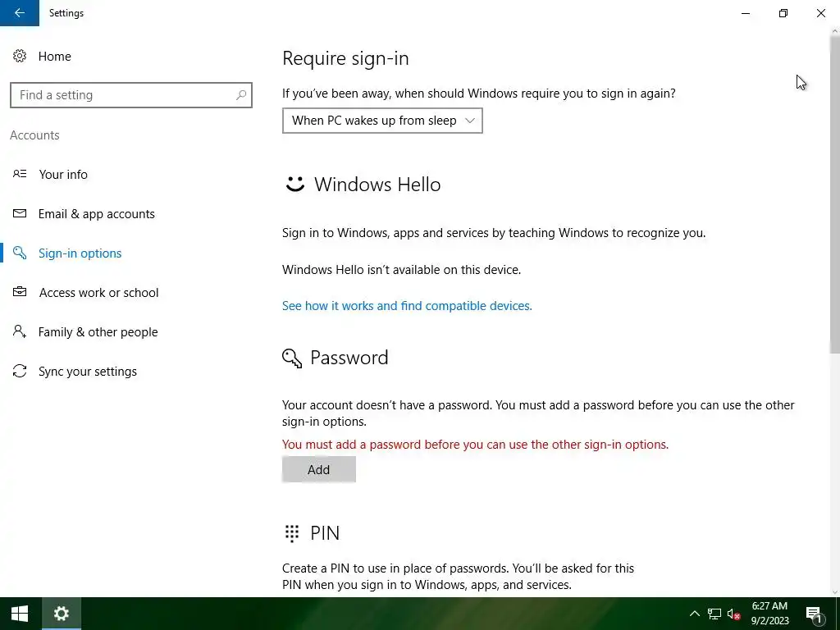
Task: Open Email & app accounts section
Action: (97, 214)
